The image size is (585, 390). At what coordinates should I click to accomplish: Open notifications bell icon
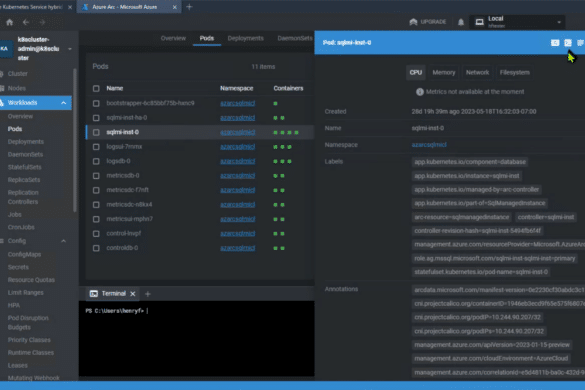[461, 22]
